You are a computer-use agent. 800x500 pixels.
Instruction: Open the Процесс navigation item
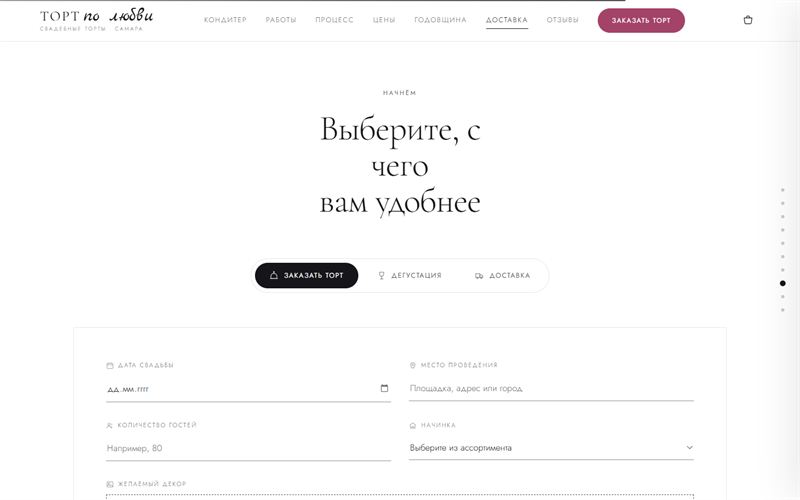334,20
